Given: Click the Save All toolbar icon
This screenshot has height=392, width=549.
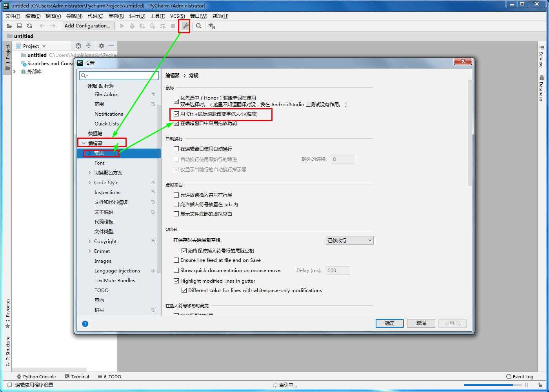Looking at the screenshot, I should pos(19,26).
